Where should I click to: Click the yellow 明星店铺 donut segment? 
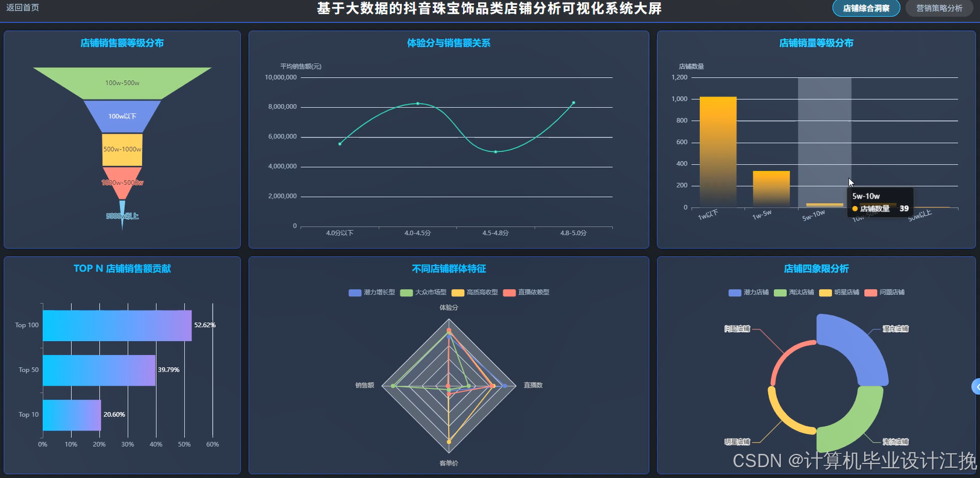tap(783, 418)
